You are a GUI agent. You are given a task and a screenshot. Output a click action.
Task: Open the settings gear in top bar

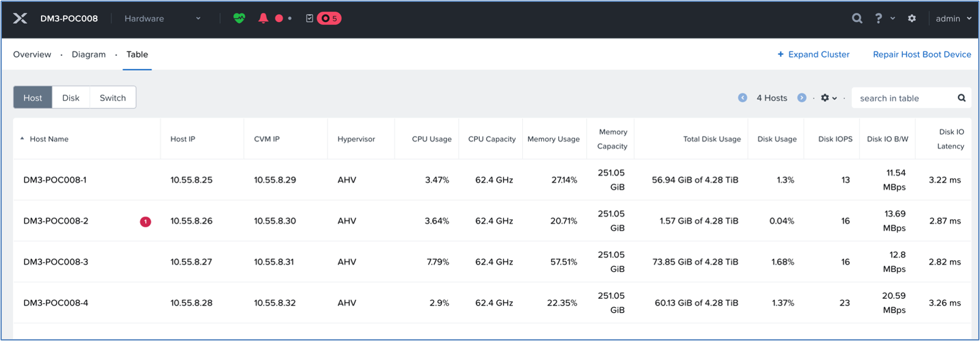coord(912,18)
